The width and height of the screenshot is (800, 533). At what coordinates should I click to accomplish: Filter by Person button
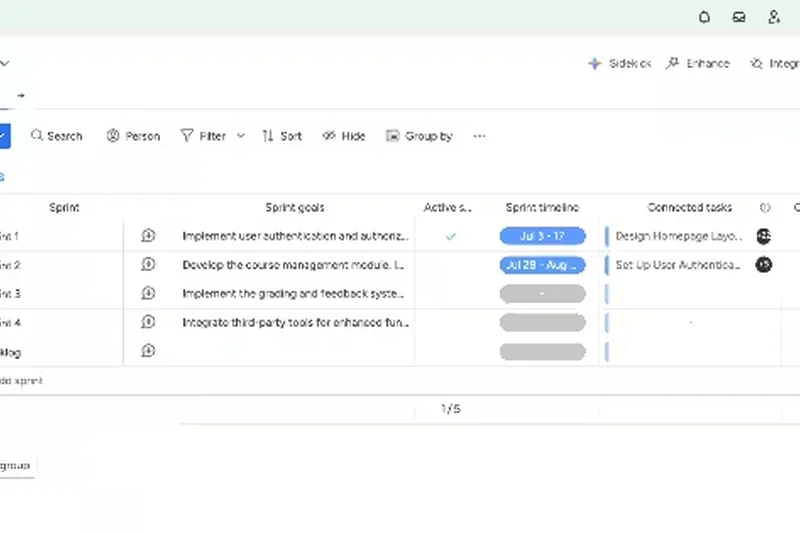133,136
